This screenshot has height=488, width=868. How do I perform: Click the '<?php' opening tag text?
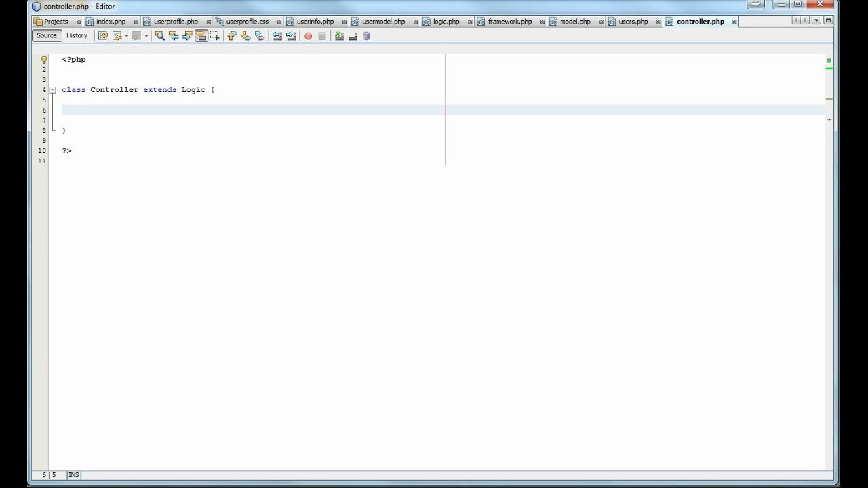pyautogui.click(x=74, y=60)
